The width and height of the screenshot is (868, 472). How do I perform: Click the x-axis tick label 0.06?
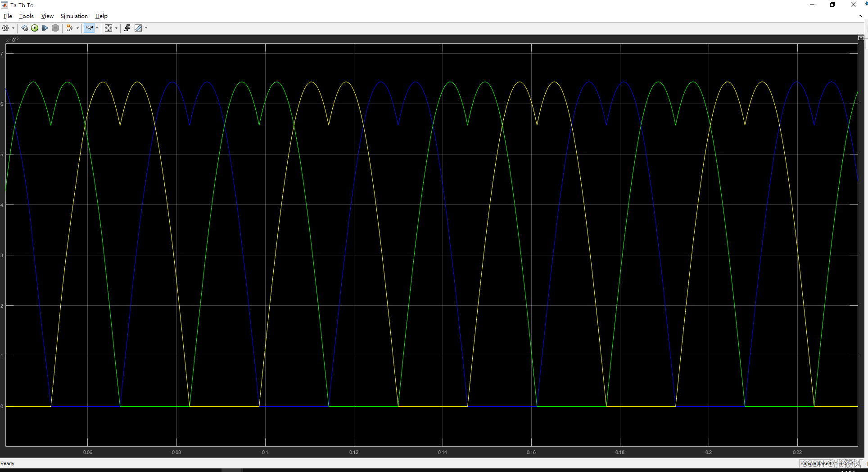[x=88, y=452]
